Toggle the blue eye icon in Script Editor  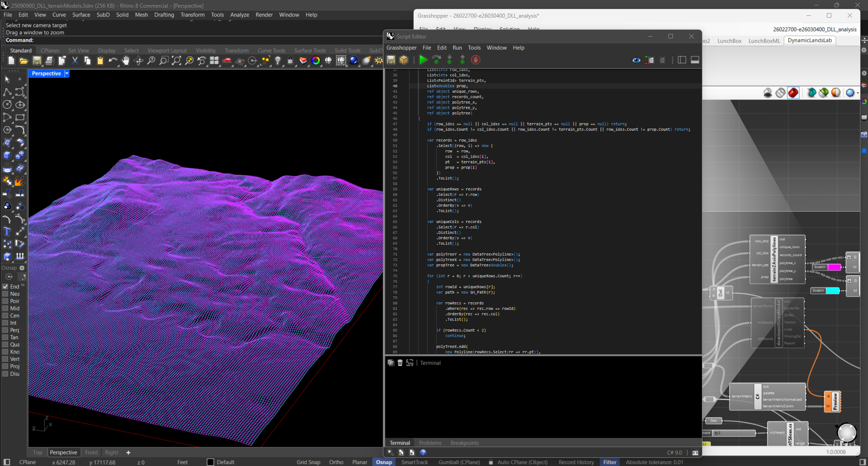pyautogui.click(x=636, y=60)
